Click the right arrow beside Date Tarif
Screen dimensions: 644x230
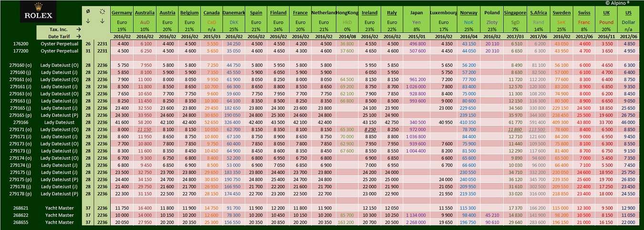pyautogui.click(x=78, y=36)
